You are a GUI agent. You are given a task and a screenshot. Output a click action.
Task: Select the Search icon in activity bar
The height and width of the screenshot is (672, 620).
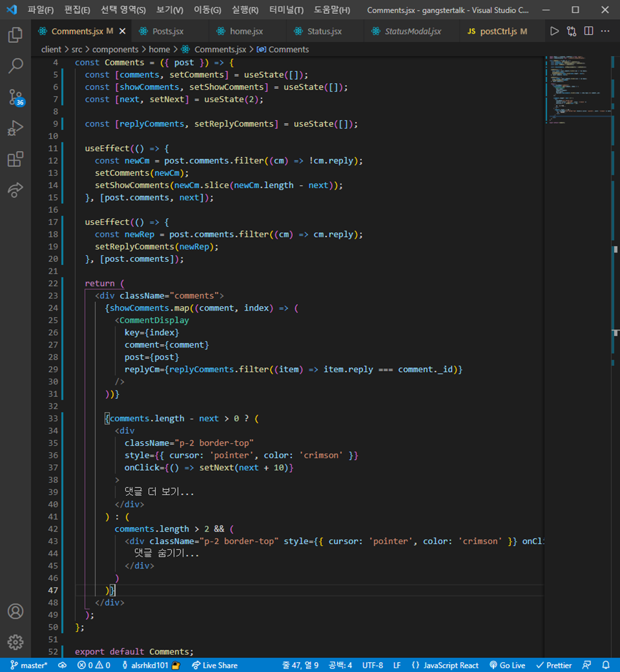click(x=16, y=66)
